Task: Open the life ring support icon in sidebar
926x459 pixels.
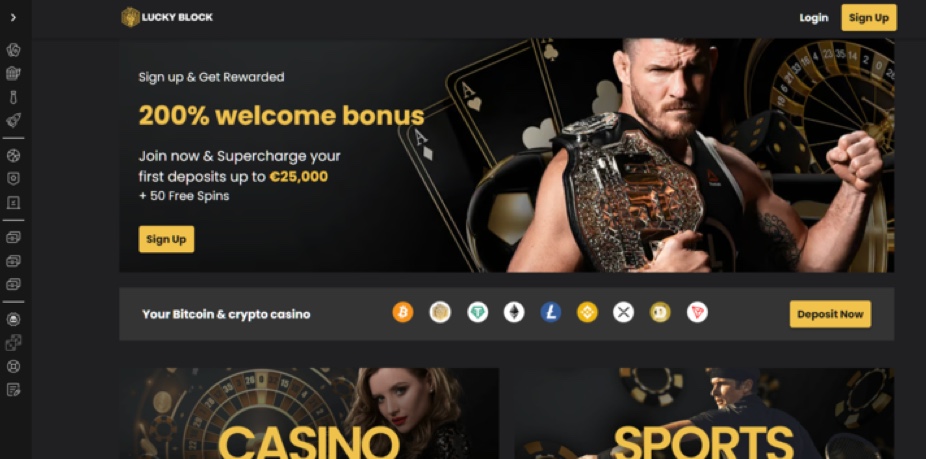Action: pyautogui.click(x=13, y=366)
